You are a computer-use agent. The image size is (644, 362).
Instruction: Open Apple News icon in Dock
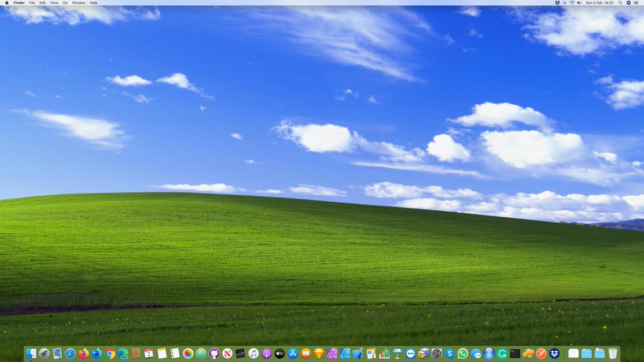[228, 353]
